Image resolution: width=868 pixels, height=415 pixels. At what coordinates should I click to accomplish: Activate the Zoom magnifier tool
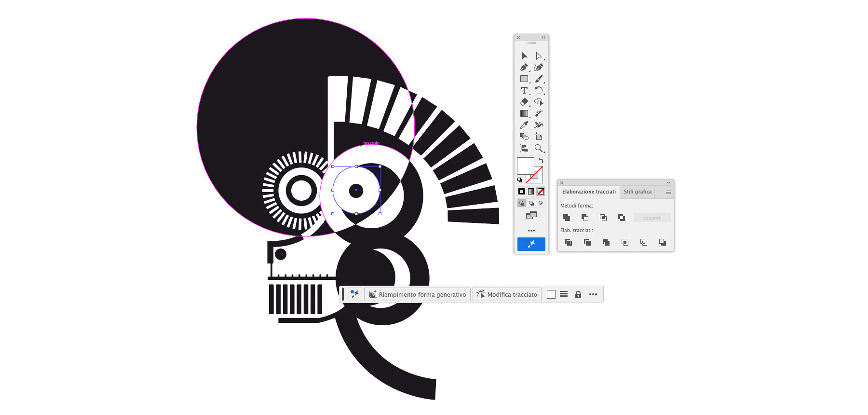coord(539,148)
